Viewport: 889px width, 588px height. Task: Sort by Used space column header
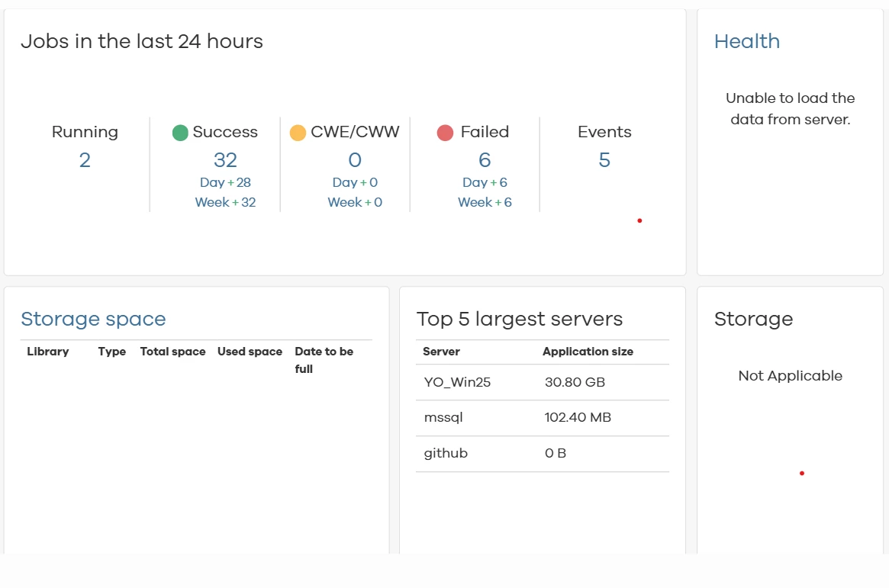coord(250,352)
